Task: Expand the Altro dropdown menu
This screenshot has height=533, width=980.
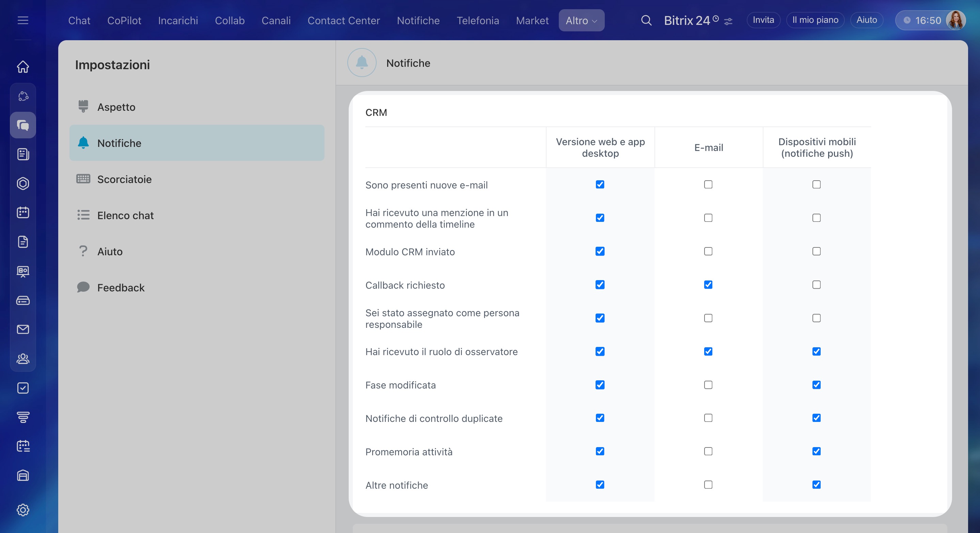Action: [x=581, y=20]
